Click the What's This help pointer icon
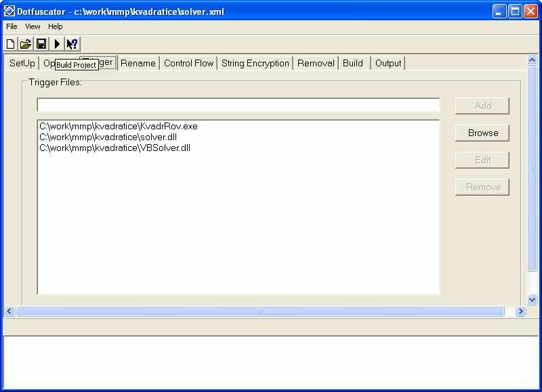The height and width of the screenshot is (392, 542). point(72,44)
